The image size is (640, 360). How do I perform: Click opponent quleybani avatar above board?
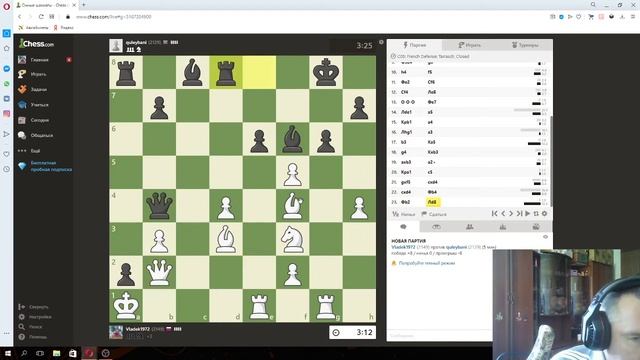click(x=116, y=45)
